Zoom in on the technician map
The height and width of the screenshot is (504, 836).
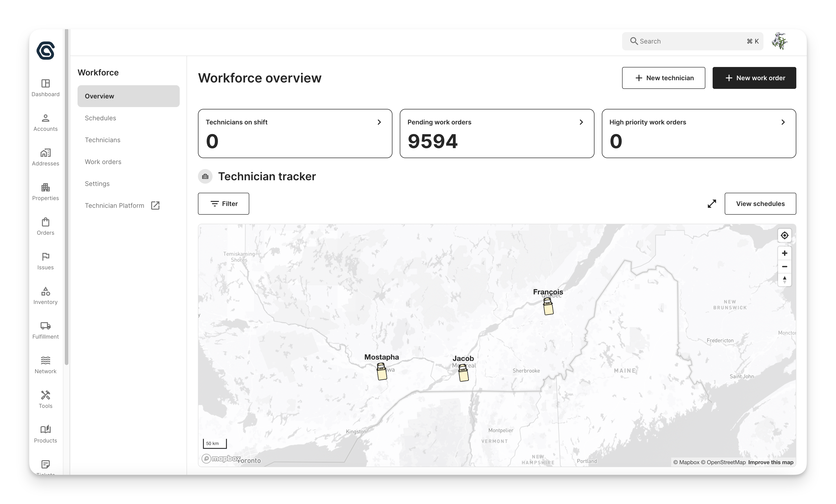tap(784, 253)
